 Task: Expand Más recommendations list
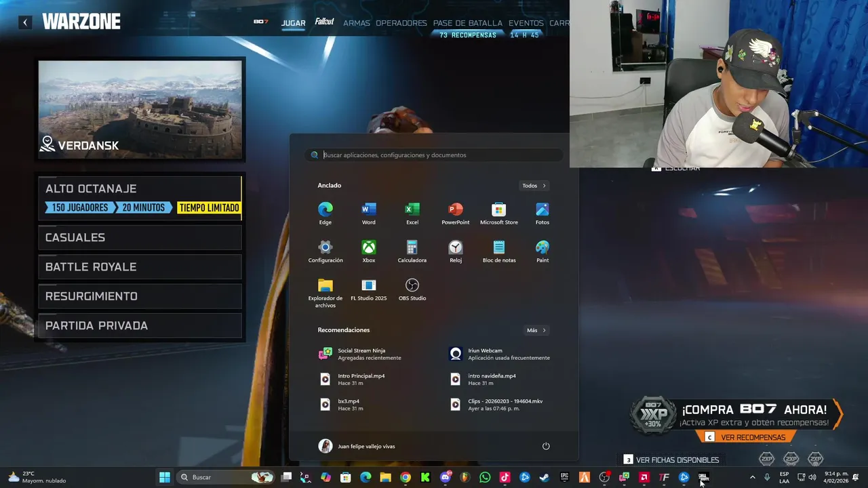click(536, 330)
